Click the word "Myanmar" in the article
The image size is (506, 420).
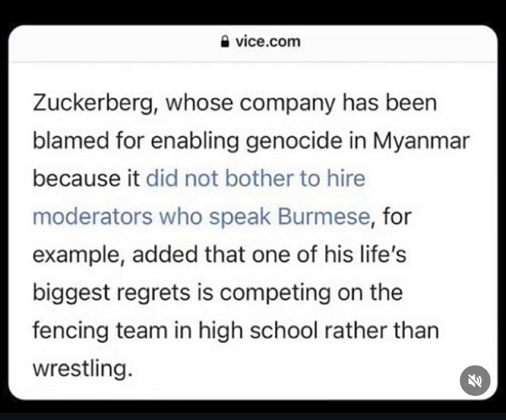421,142
